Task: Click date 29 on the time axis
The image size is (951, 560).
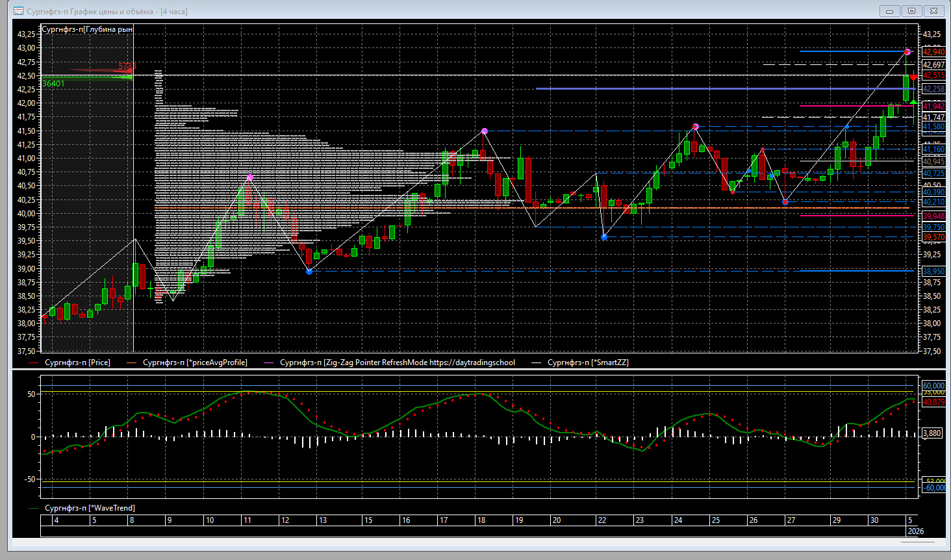Action: point(837,520)
